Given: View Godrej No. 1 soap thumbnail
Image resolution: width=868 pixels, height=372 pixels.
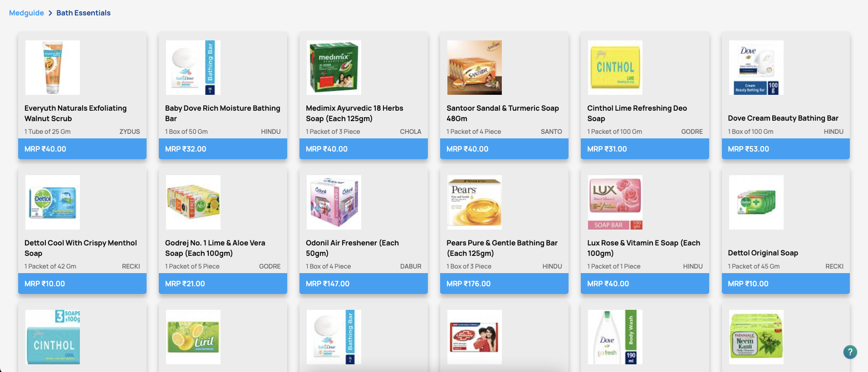Looking at the screenshot, I should coord(193,202).
